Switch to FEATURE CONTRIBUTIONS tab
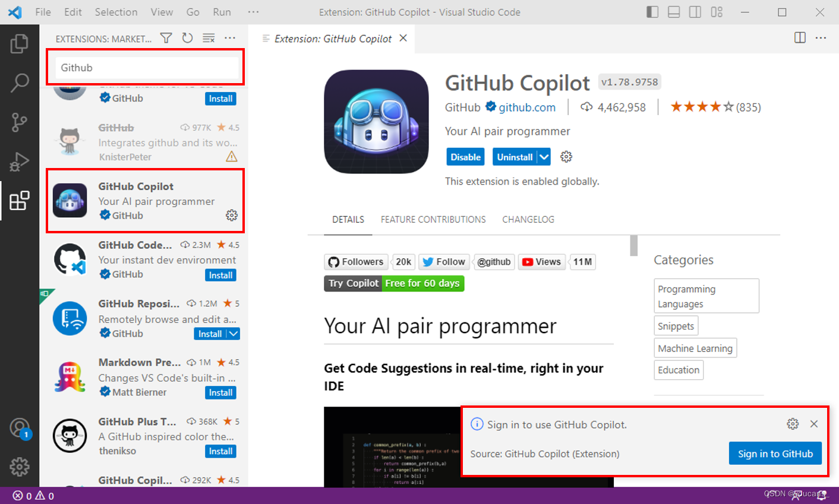This screenshot has width=839, height=504. 433,220
